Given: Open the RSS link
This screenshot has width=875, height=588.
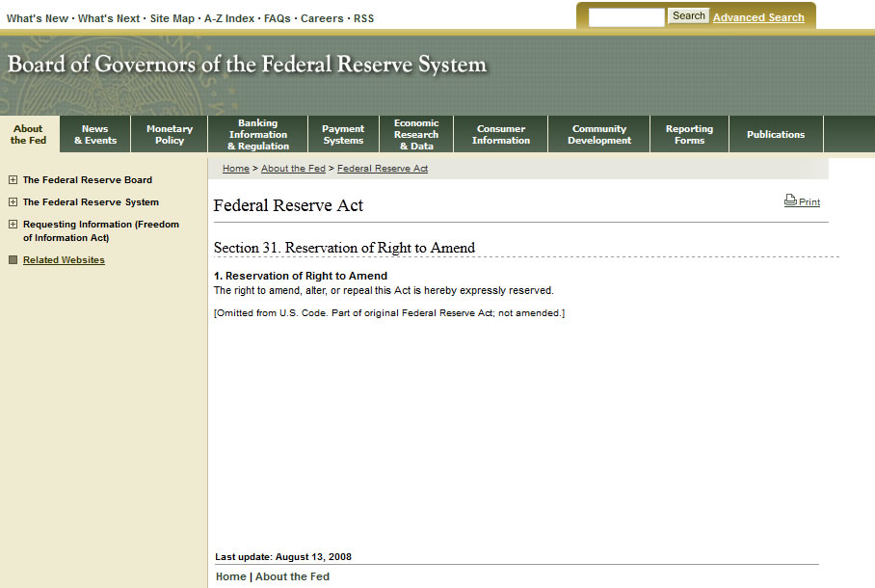Looking at the screenshot, I should point(364,18).
